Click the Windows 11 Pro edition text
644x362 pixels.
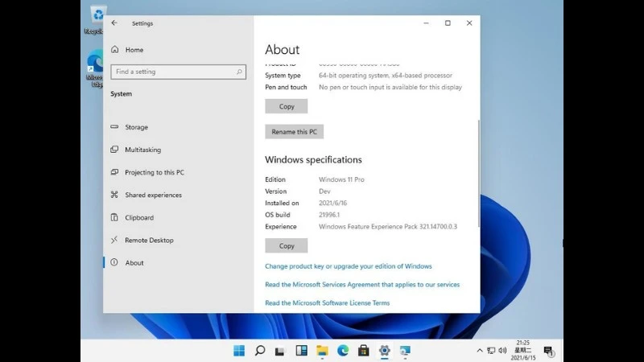point(341,179)
